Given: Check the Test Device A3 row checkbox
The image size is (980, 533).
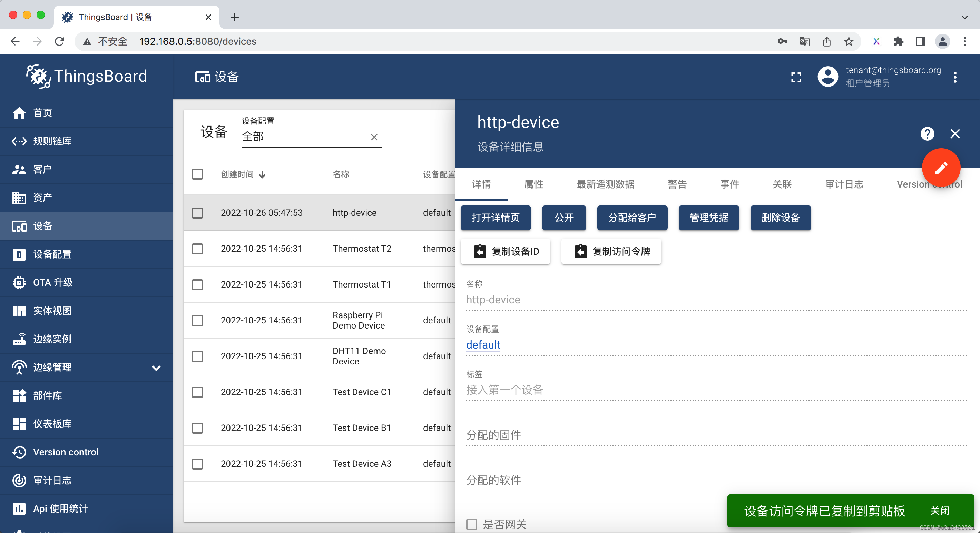Looking at the screenshot, I should click(197, 464).
